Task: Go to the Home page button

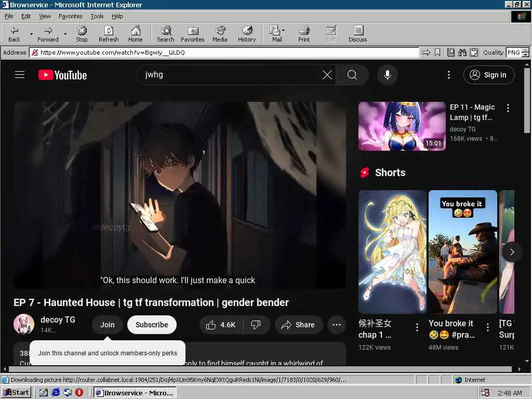Action: 136,34
